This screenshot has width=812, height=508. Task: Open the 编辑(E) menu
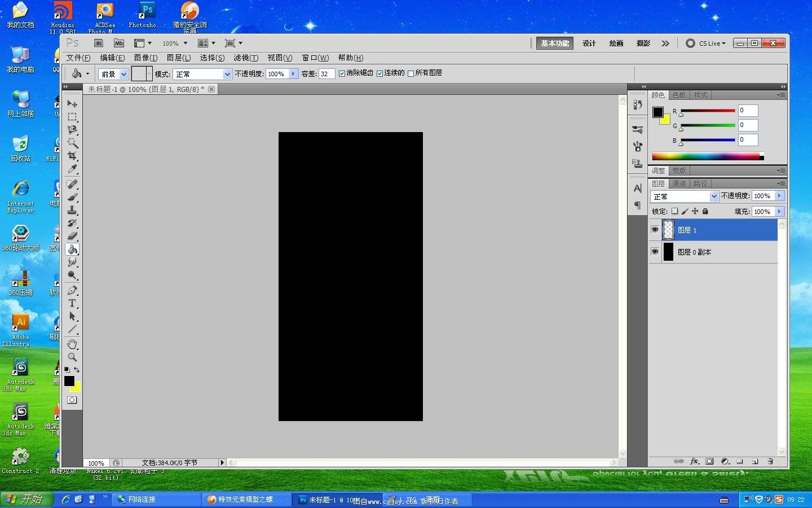point(112,58)
